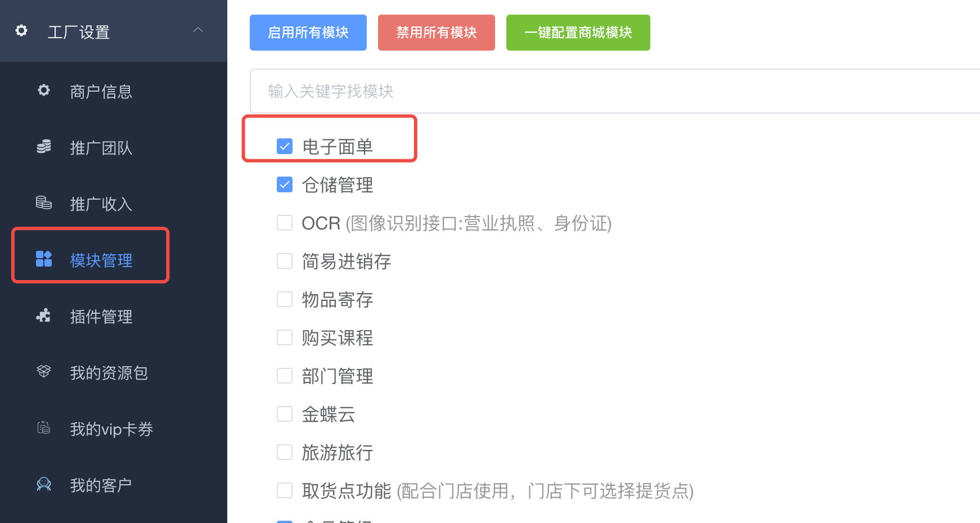The height and width of the screenshot is (523, 980).
Task: Click the 商户信息 gear icon
Action: (x=44, y=90)
